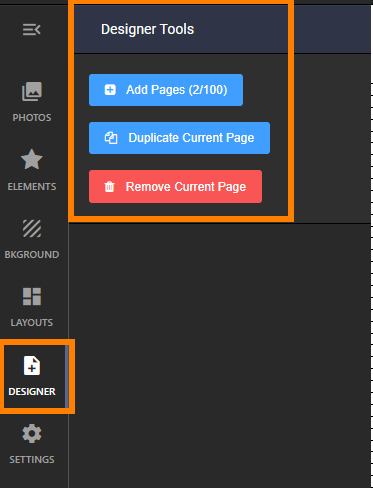Click the Duplicate Current Page button

tap(179, 138)
